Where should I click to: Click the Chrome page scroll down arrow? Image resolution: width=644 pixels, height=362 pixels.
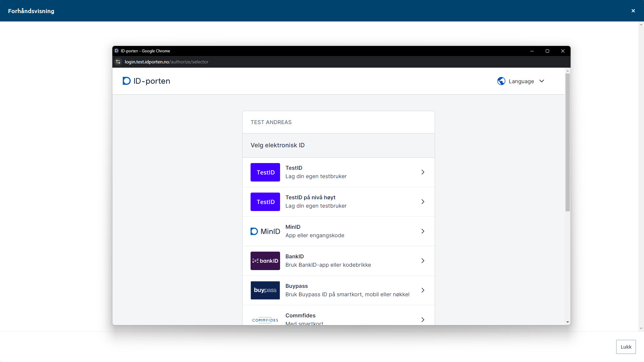[x=568, y=322]
